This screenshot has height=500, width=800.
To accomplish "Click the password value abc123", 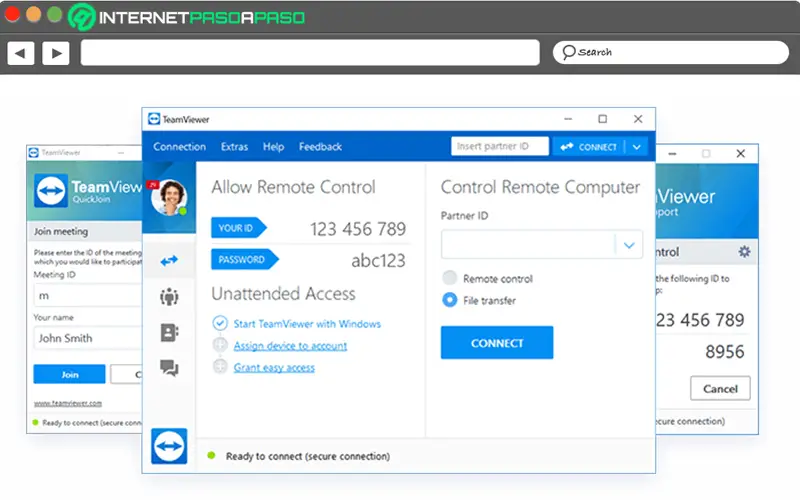I will click(378, 261).
